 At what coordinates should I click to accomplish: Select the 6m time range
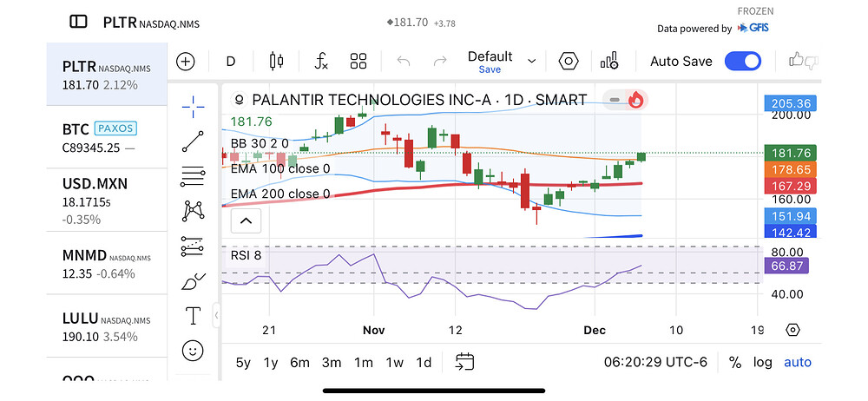(x=299, y=363)
